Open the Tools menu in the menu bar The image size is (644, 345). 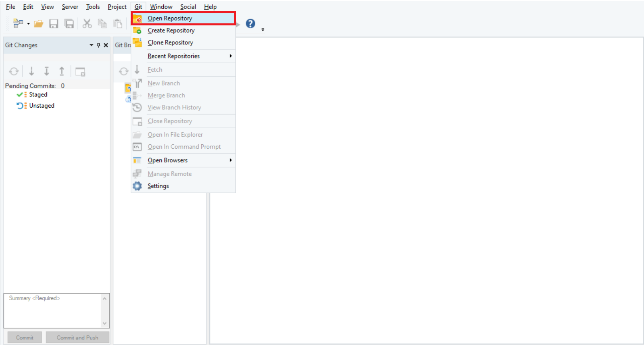[93, 7]
